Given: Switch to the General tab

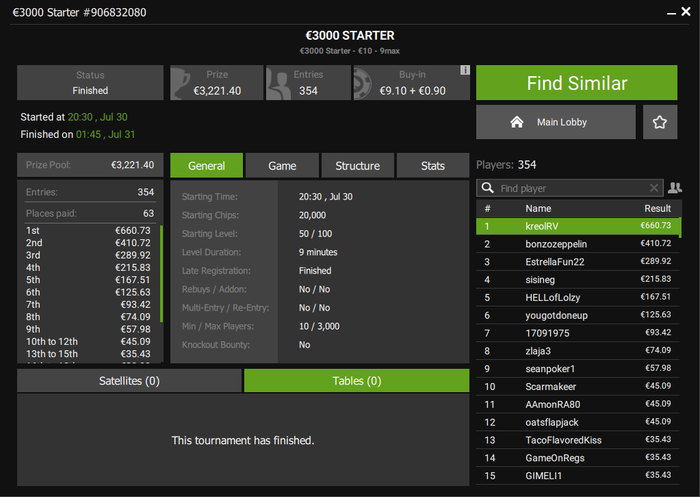Looking at the screenshot, I should [207, 166].
